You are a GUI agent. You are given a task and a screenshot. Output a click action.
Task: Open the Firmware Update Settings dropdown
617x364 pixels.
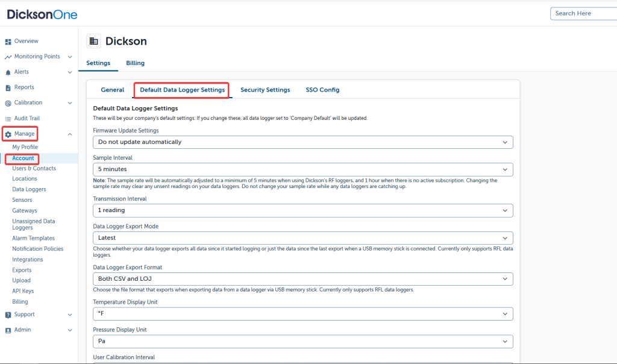click(x=302, y=142)
